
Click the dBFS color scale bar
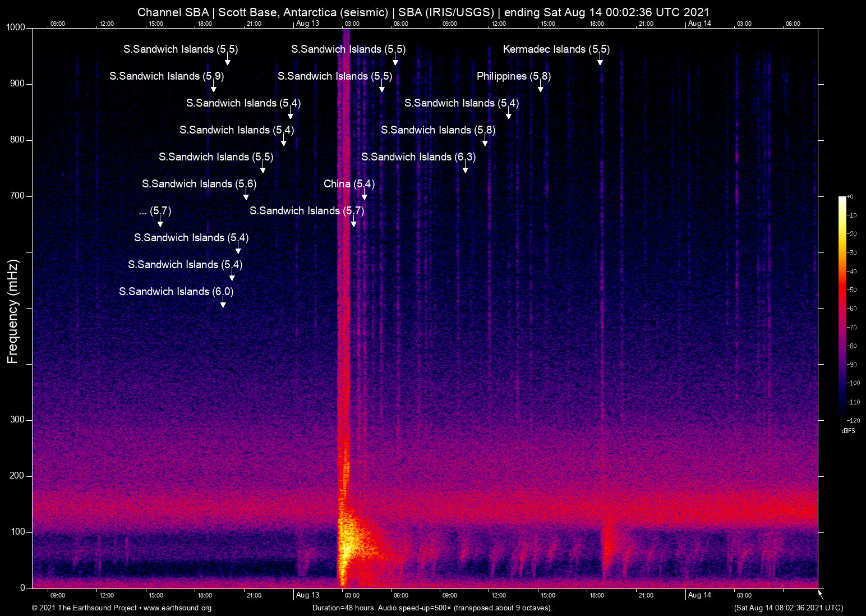pyautogui.click(x=842, y=307)
